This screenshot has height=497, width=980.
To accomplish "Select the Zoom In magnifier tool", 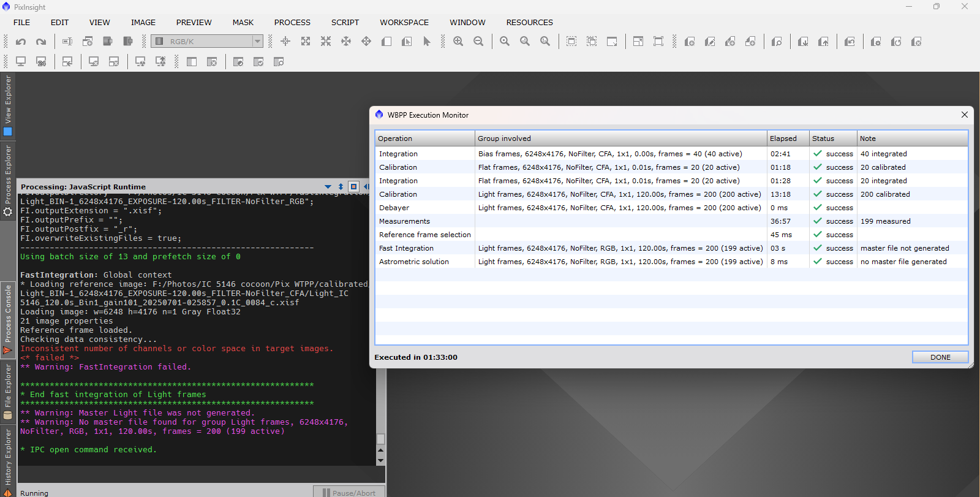I will coord(458,42).
